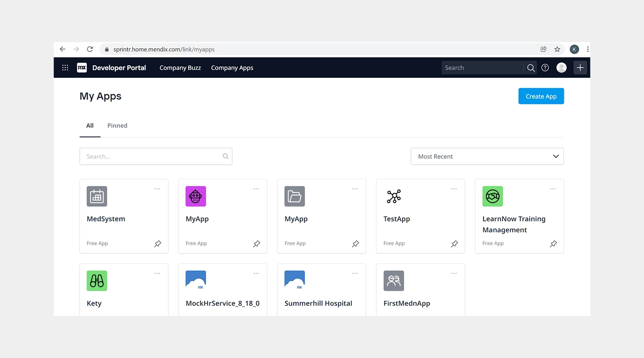The width and height of the screenshot is (644, 358).
Task: Click the Create App button
Action: coord(541,96)
